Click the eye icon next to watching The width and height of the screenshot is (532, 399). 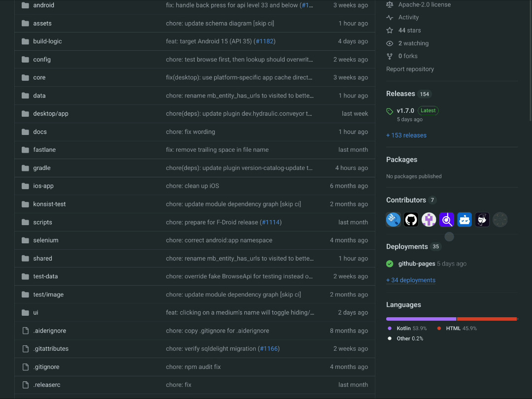click(x=390, y=43)
